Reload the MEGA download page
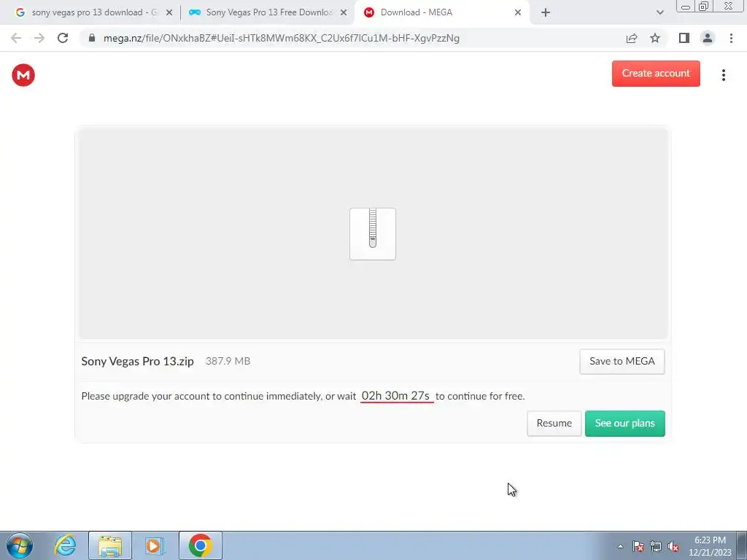 click(x=63, y=38)
